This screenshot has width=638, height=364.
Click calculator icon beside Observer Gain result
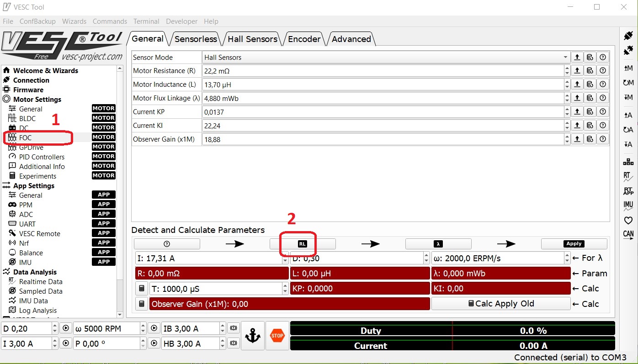pyautogui.click(x=142, y=304)
